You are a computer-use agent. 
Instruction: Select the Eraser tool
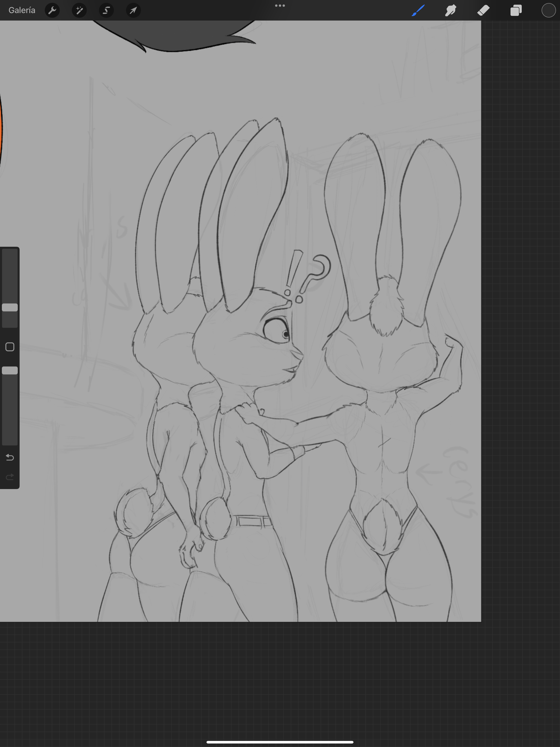[483, 11]
